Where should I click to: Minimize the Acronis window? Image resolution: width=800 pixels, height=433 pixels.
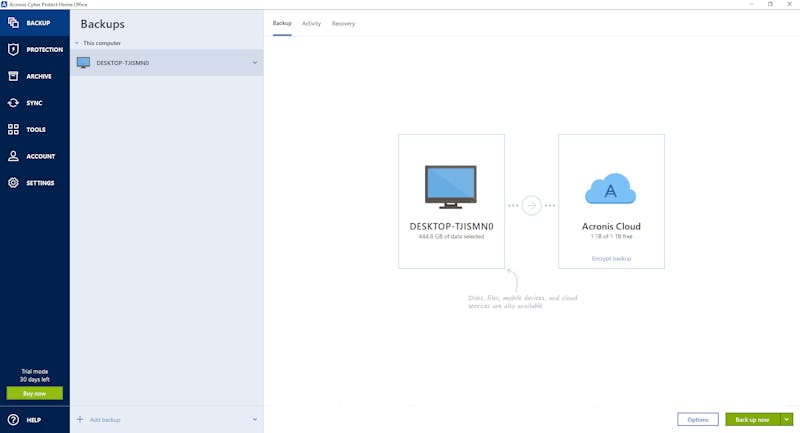point(752,4)
